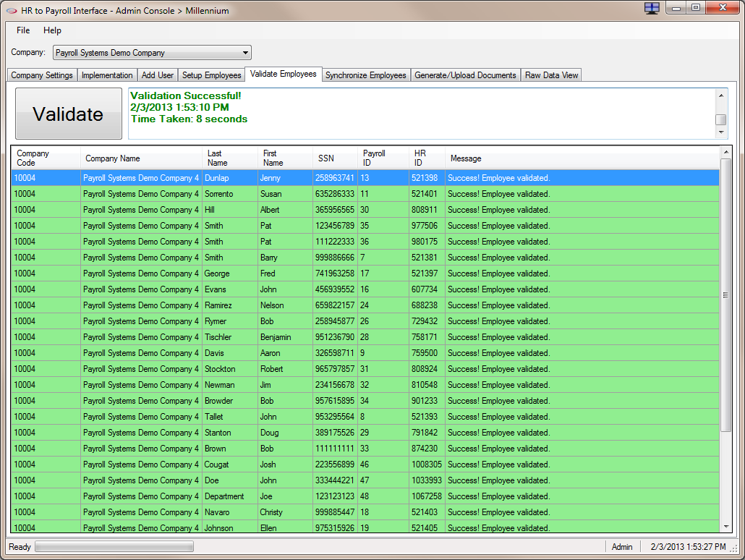This screenshot has height=560, width=745.
Task: Sort by the First Name column header
Action: tap(285, 158)
